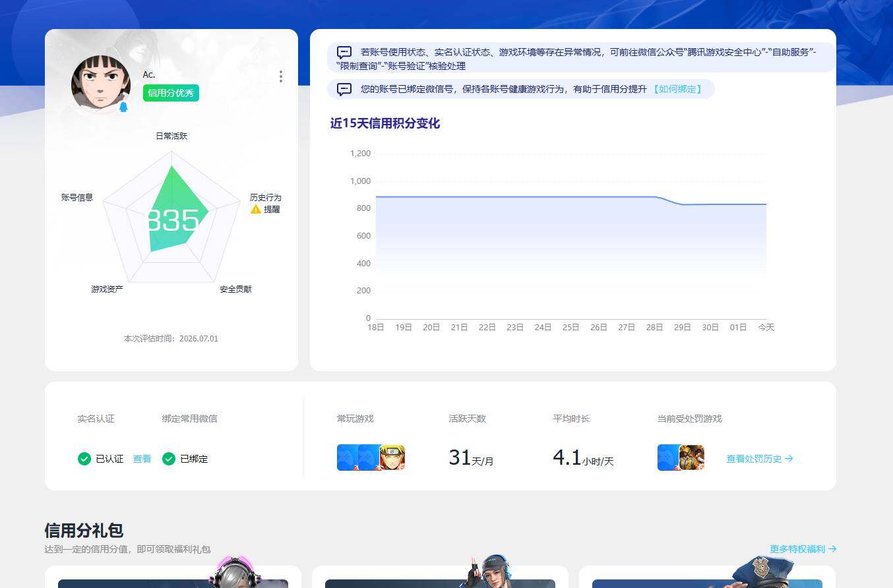Click the 4.1小时/天 average duration value
Screen dimensions: 893x588
pyautogui.click(x=583, y=457)
